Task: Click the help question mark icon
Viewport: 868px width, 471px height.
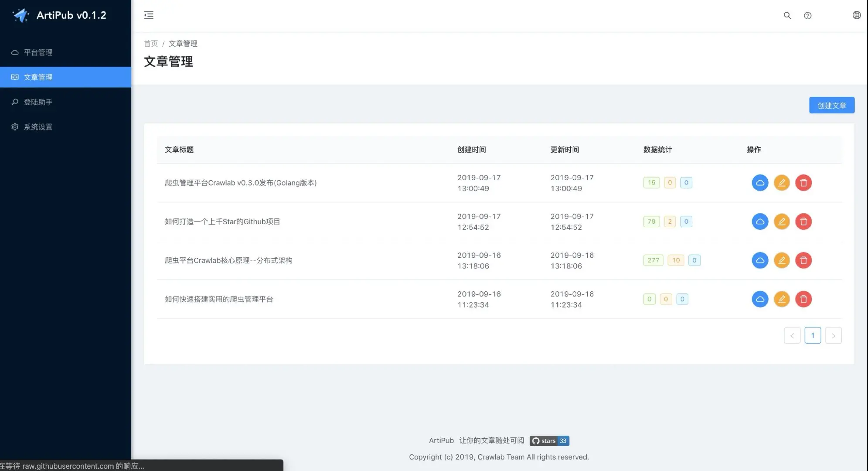Action: (808, 15)
